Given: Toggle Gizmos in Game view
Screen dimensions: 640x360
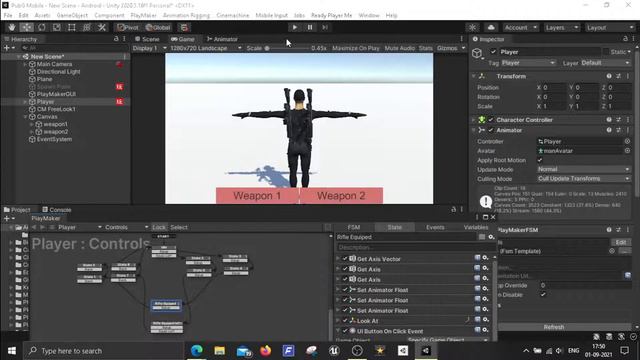Looking at the screenshot, I should [x=447, y=48].
